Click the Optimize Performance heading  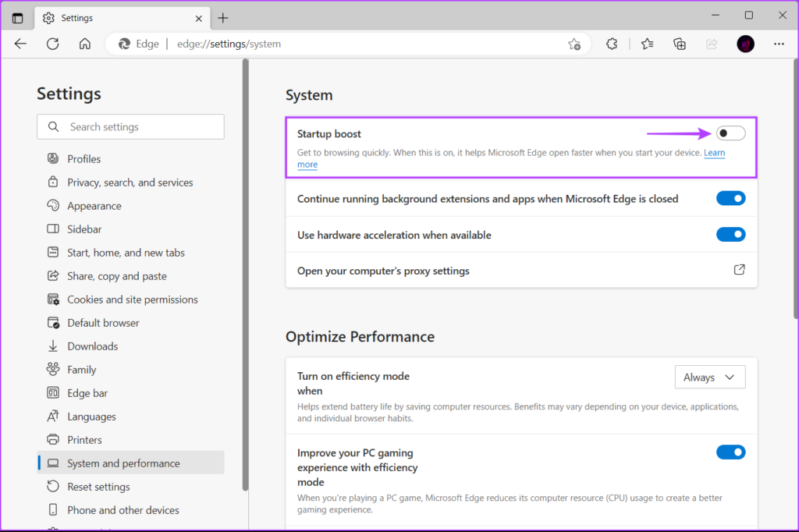pyautogui.click(x=360, y=337)
